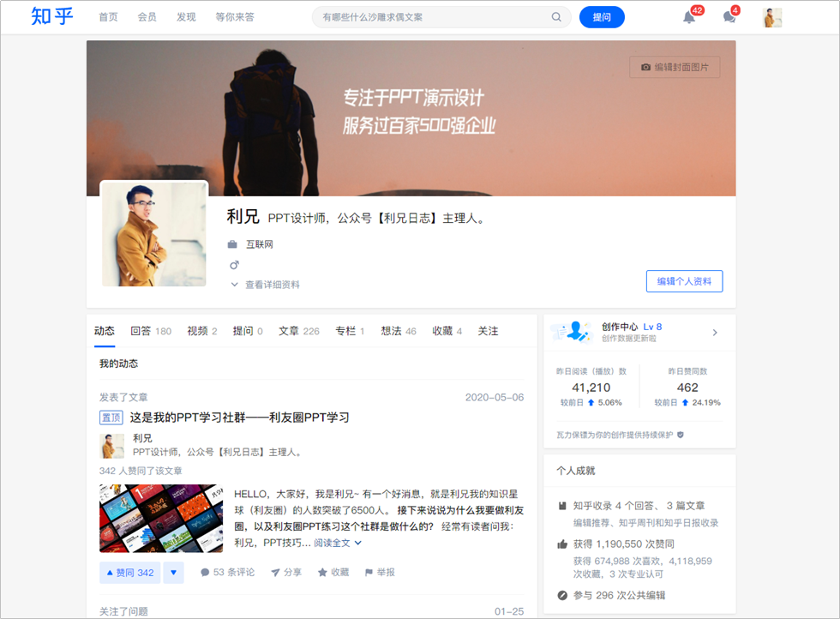Click the large profile photo
840x619 pixels.
(154, 234)
